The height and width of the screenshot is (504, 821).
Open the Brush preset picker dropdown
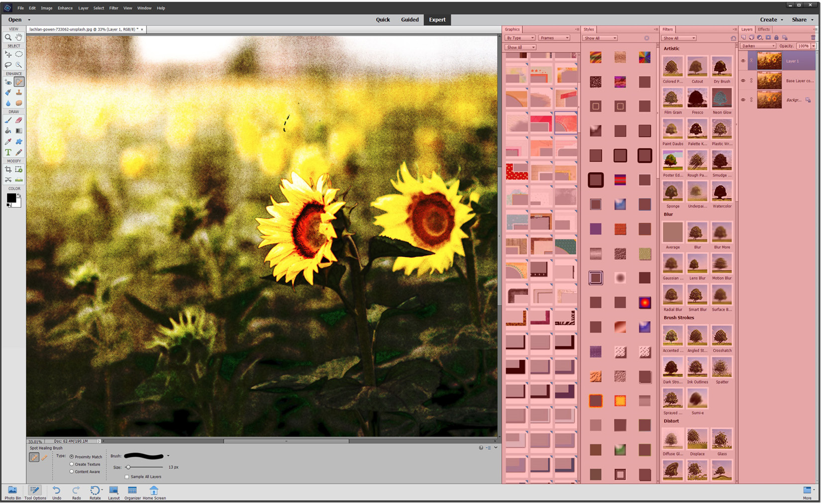pos(168,456)
